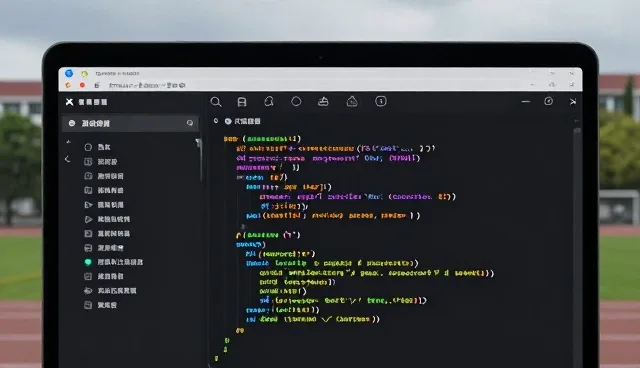
Task: Expand the small arrow left of editor title
Action: pyautogui.click(x=216, y=121)
